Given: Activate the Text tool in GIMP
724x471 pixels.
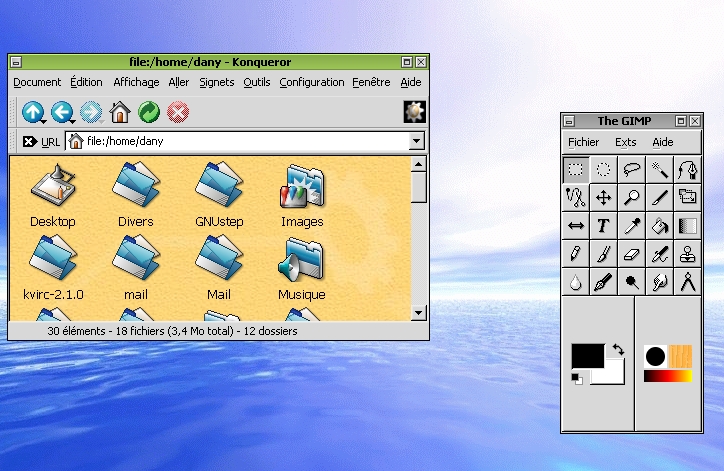Looking at the screenshot, I should [603, 226].
